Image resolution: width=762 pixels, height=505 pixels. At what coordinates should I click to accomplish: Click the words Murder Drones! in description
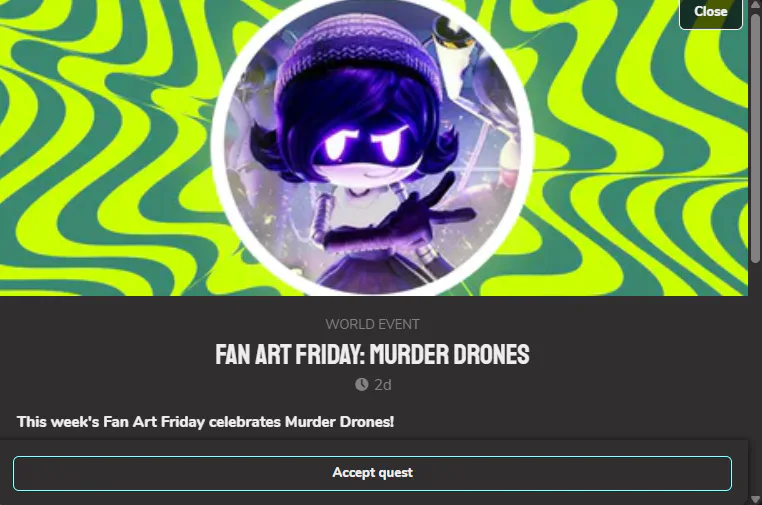[339, 421]
